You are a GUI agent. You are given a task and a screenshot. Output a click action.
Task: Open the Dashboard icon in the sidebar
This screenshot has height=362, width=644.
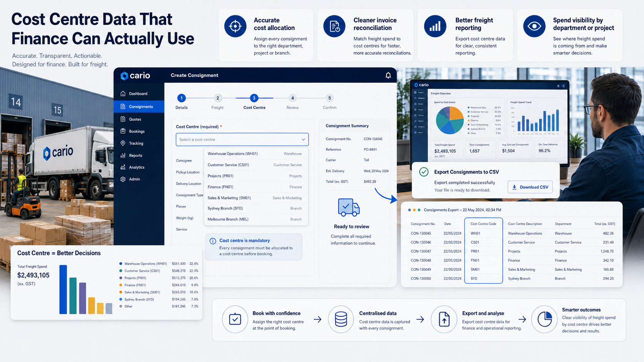(123, 93)
